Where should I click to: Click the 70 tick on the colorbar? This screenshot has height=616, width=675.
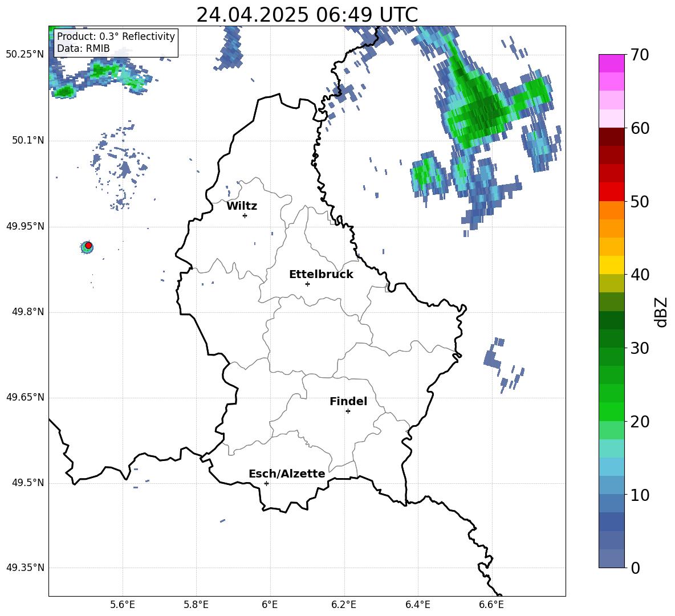[x=639, y=55]
